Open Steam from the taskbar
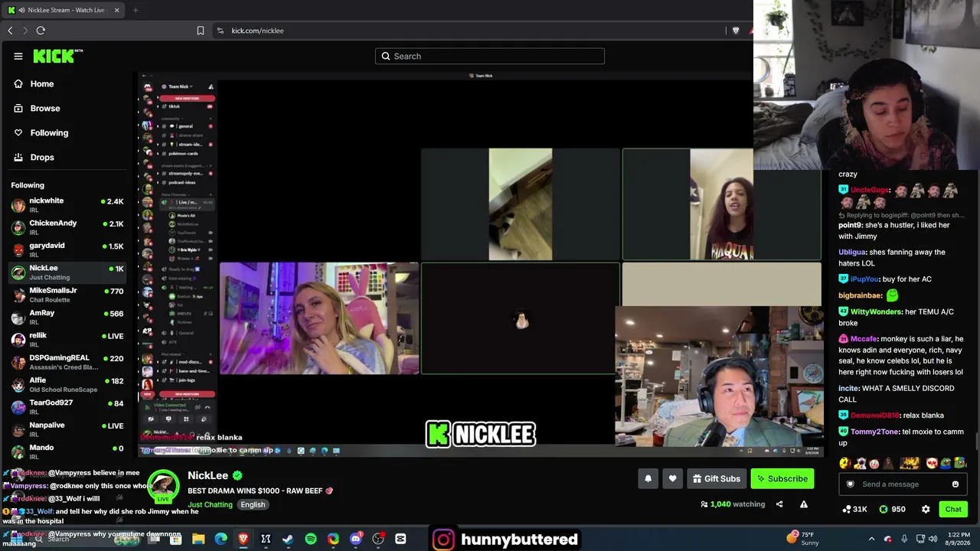 click(x=288, y=540)
